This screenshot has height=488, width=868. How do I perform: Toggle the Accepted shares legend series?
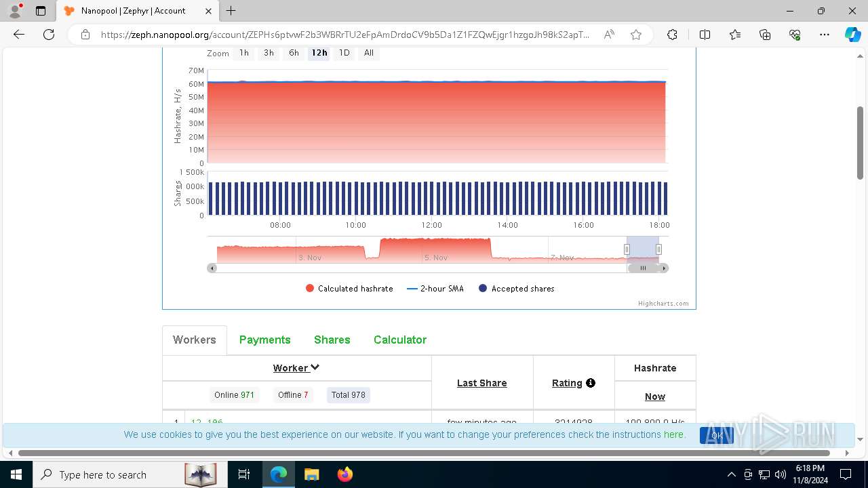pyautogui.click(x=517, y=289)
